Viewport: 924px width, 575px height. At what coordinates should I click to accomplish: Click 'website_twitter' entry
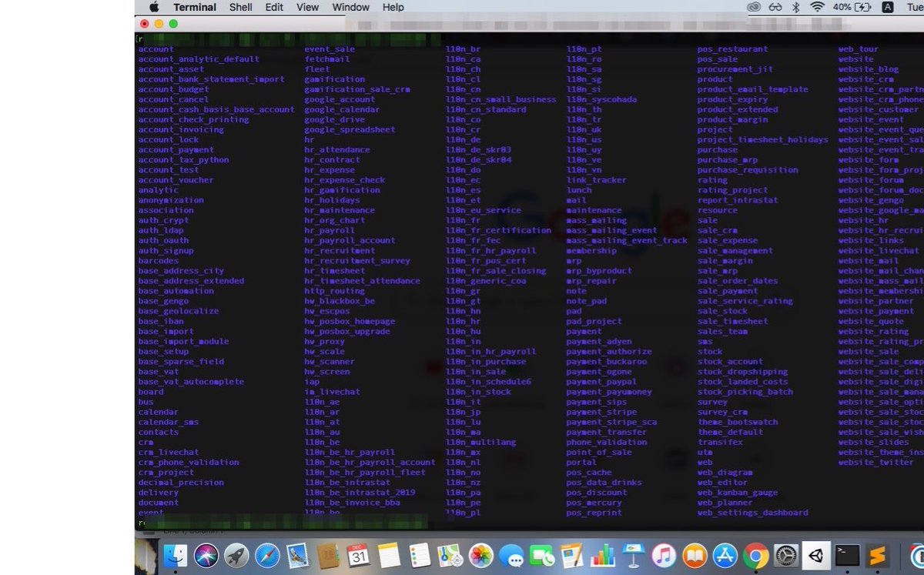pos(876,463)
